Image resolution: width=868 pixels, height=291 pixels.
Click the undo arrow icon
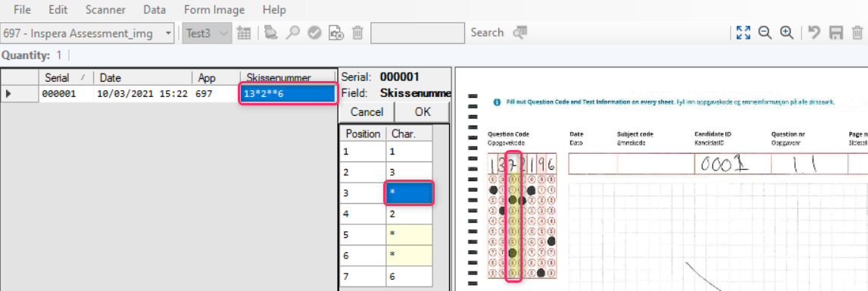(813, 33)
